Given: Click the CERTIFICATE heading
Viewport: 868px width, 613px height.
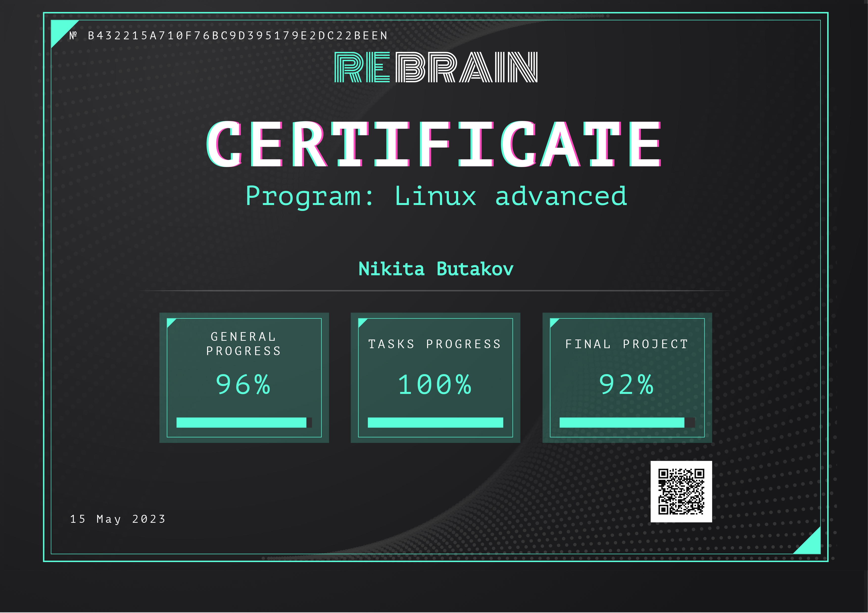Looking at the screenshot, I should tap(434, 144).
